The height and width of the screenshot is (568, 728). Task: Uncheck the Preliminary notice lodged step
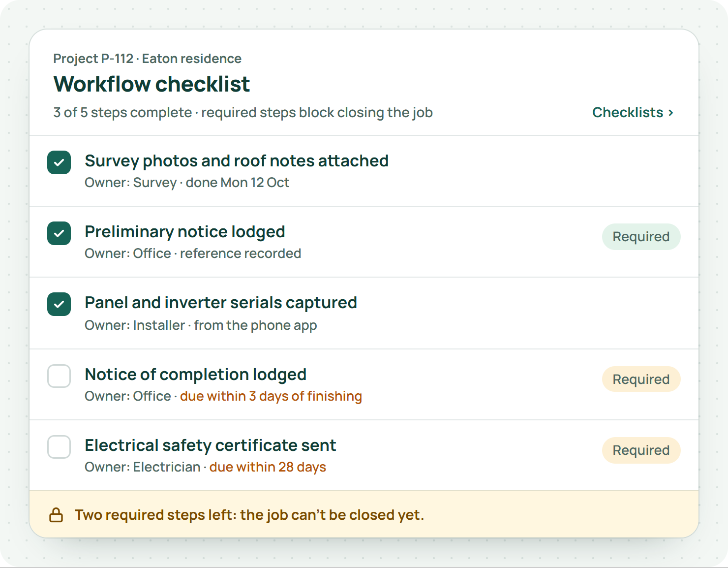[x=59, y=233]
